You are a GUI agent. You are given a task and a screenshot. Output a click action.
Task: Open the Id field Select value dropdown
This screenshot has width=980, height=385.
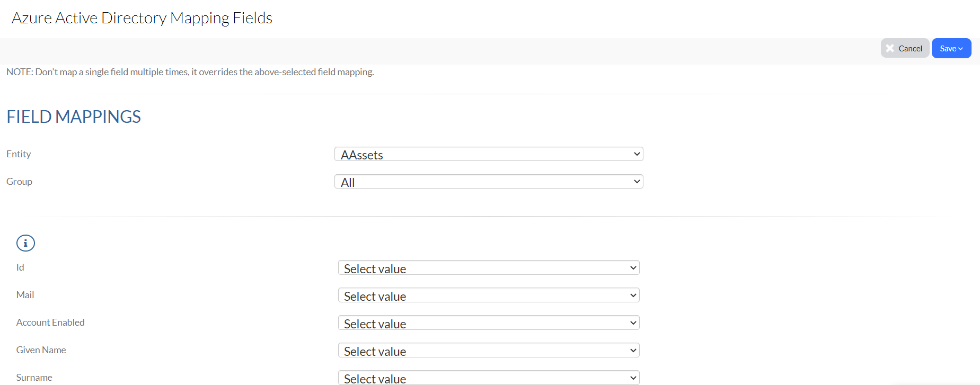point(489,268)
